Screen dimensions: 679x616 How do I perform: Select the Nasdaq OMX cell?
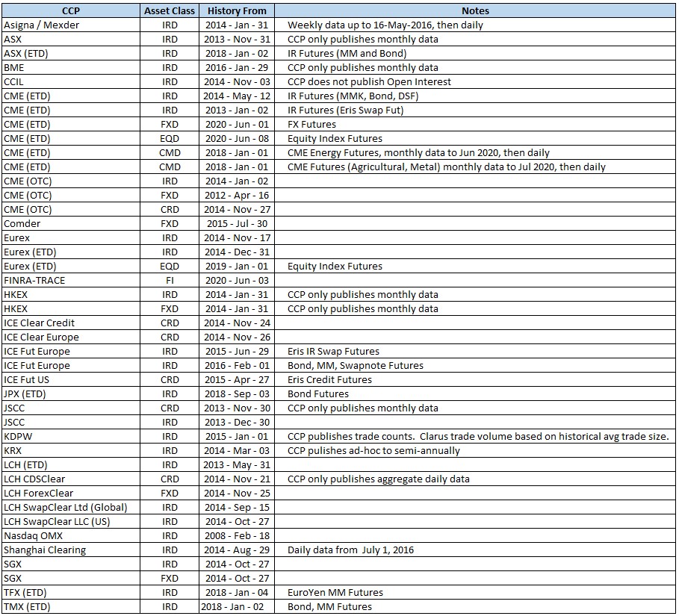(x=70, y=536)
